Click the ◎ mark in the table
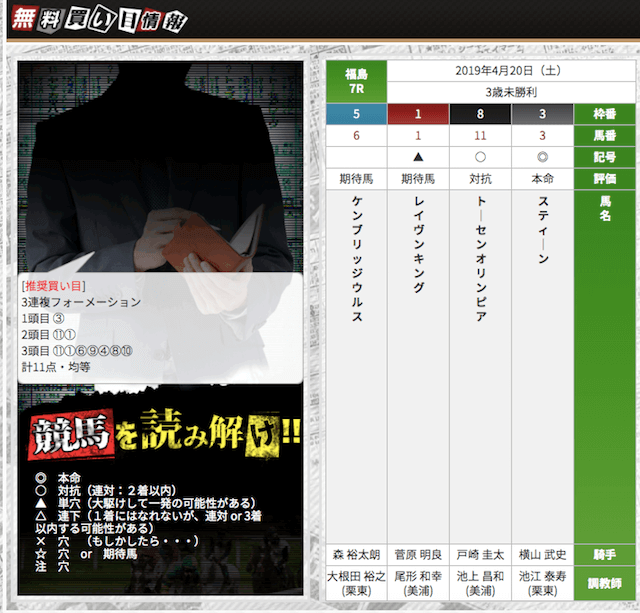Image resolution: width=640 pixels, height=613 pixels. click(542, 157)
